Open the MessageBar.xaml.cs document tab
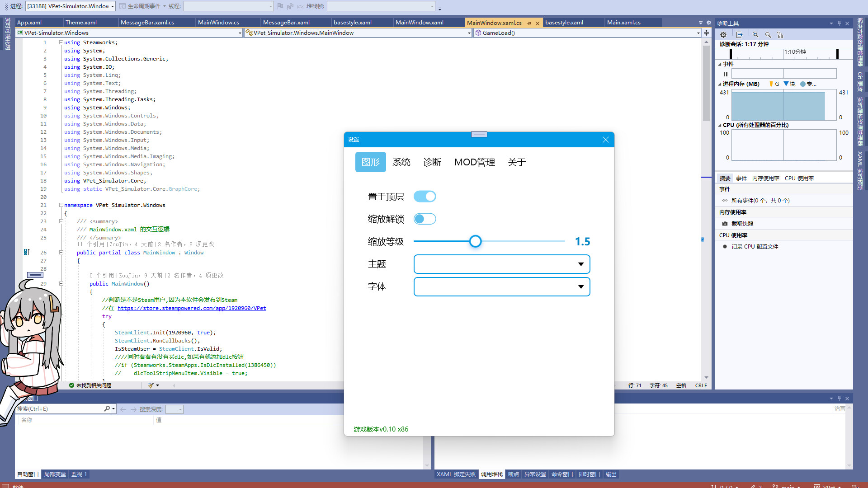The height and width of the screenshot is (488, 868). pyautogui.click(x=157, y=23)
